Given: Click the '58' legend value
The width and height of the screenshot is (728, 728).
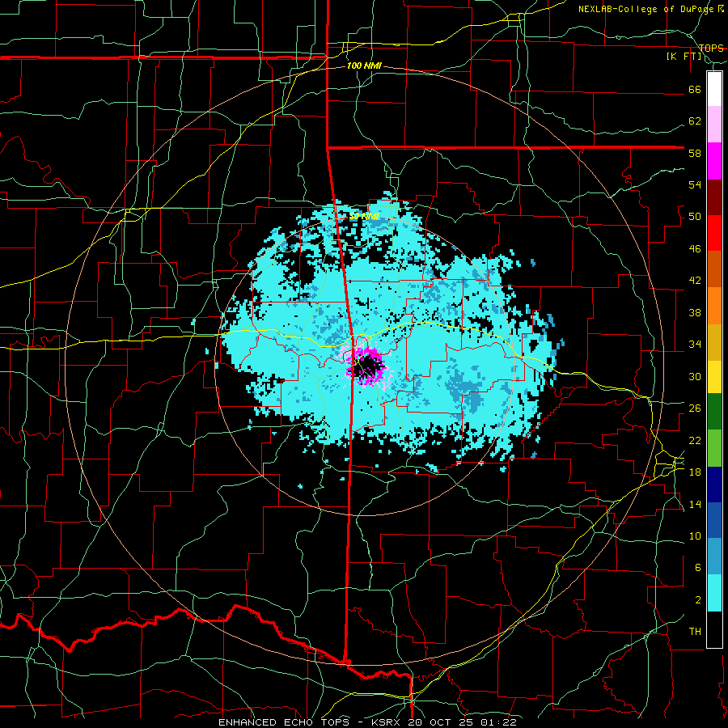Looking at the screenshot, I should tap(695, 153).
